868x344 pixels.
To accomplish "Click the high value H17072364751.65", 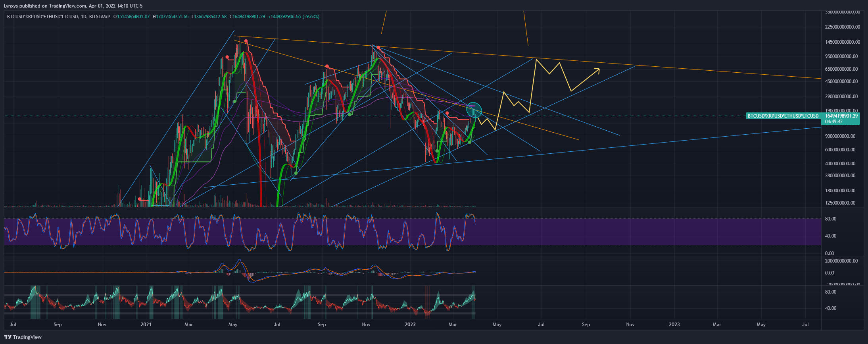I will point(171,17).
